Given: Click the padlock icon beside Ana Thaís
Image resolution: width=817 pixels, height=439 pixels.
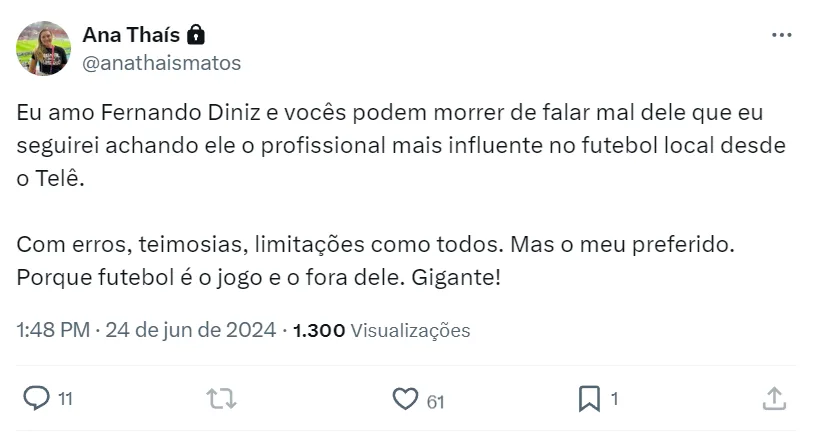Looking at the screenshot, I should point(196,35).
